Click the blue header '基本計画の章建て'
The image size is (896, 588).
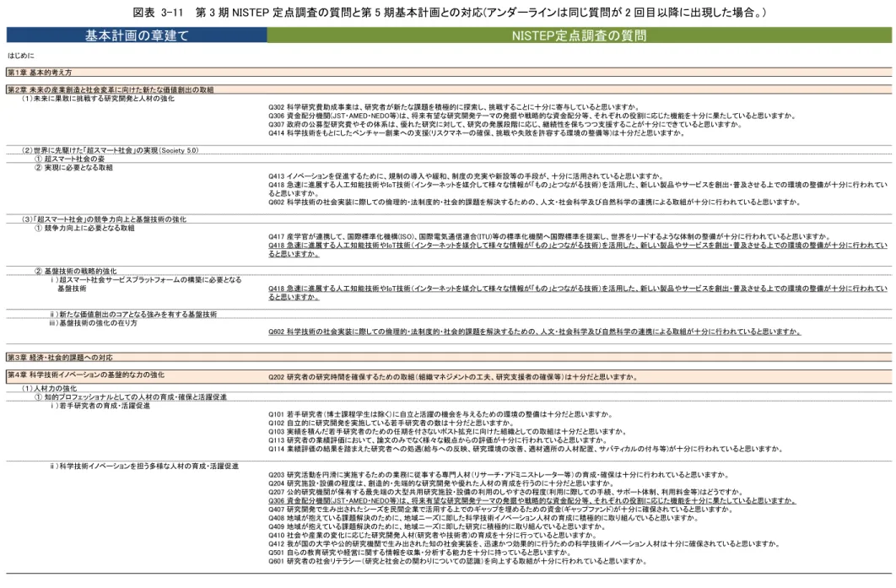(x=137, y=35)
